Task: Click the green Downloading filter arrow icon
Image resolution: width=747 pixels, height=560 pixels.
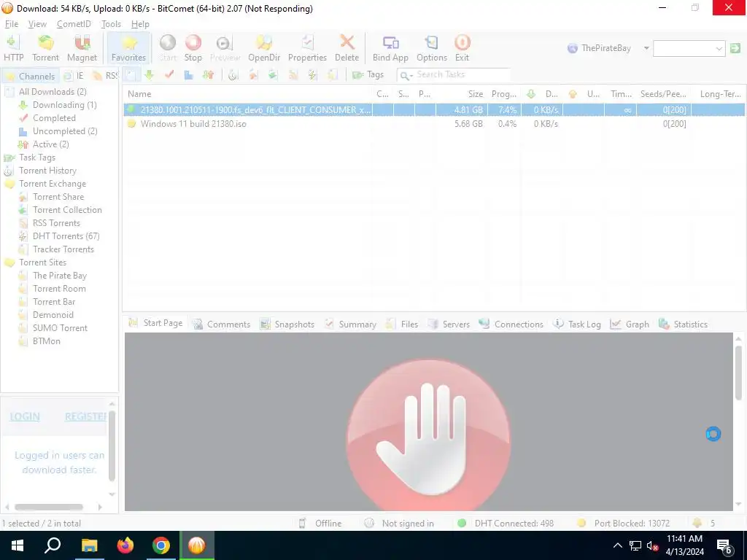Action: click(x=150, y=75)
